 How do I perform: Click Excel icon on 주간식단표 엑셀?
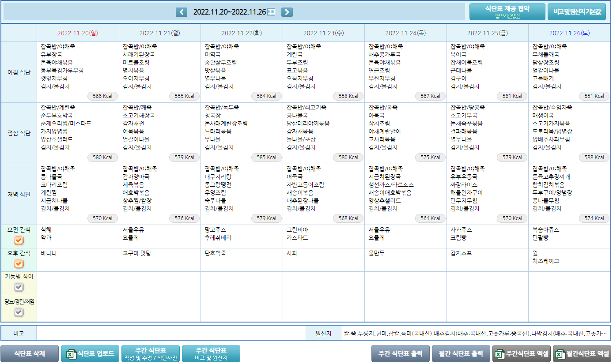coord(499,354)
